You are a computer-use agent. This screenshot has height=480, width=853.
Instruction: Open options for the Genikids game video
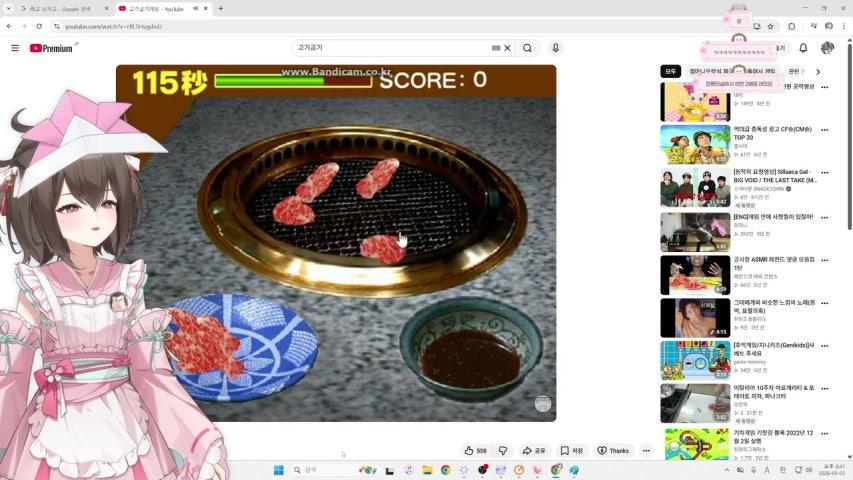tap(825, 346)
